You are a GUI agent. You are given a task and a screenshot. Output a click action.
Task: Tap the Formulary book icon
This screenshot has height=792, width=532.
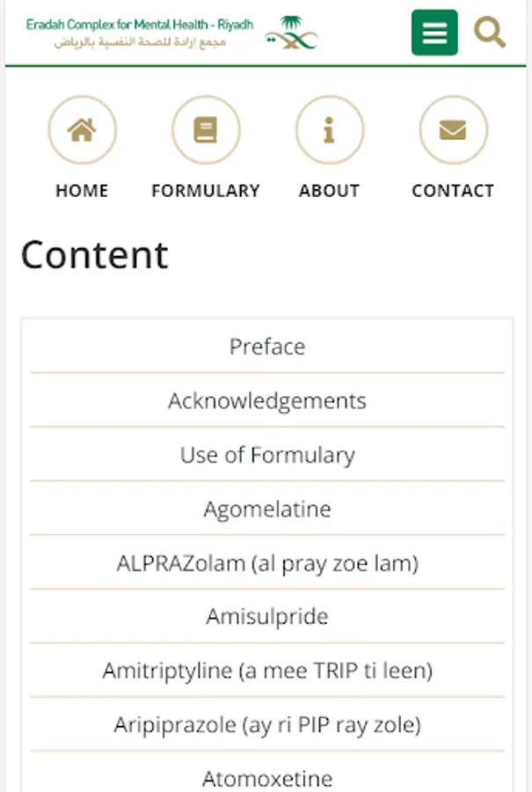click(206, 130)
